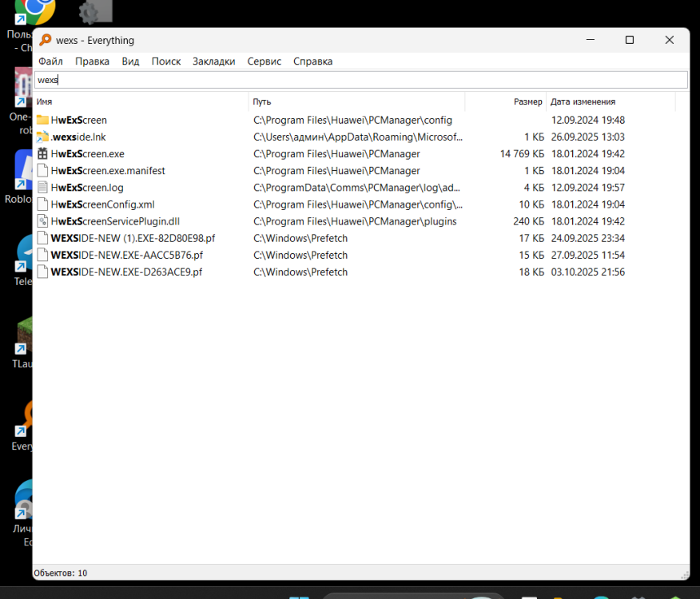Click the date 03.10.2025 21:56

tap(588, 272)
